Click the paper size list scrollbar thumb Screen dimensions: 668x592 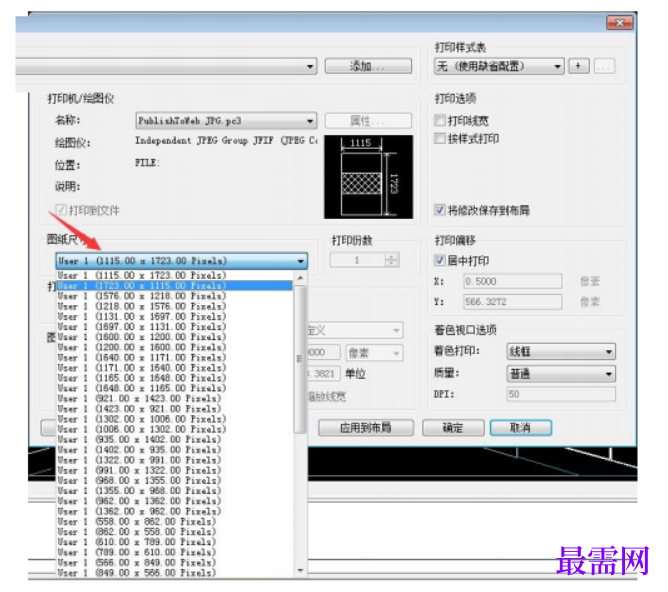300,359
